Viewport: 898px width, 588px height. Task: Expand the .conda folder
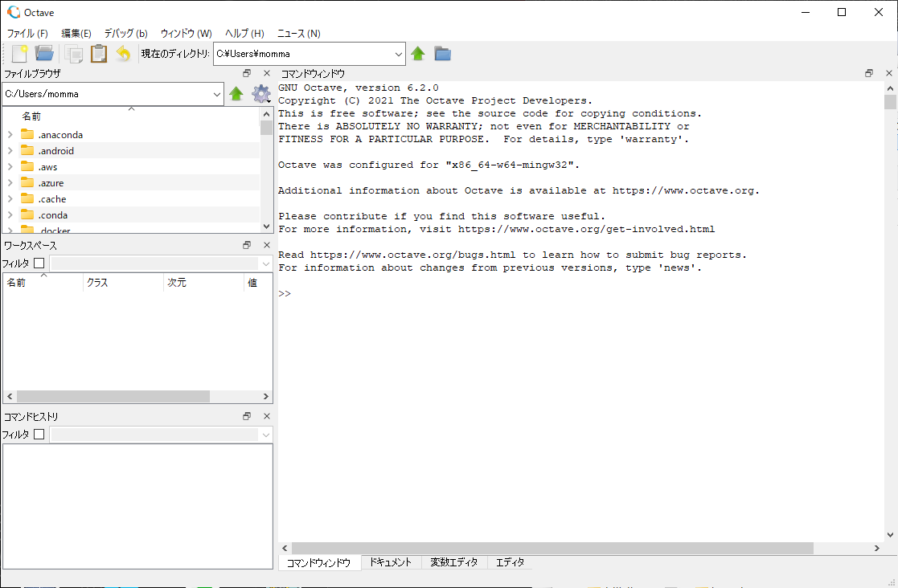(10, 214)
